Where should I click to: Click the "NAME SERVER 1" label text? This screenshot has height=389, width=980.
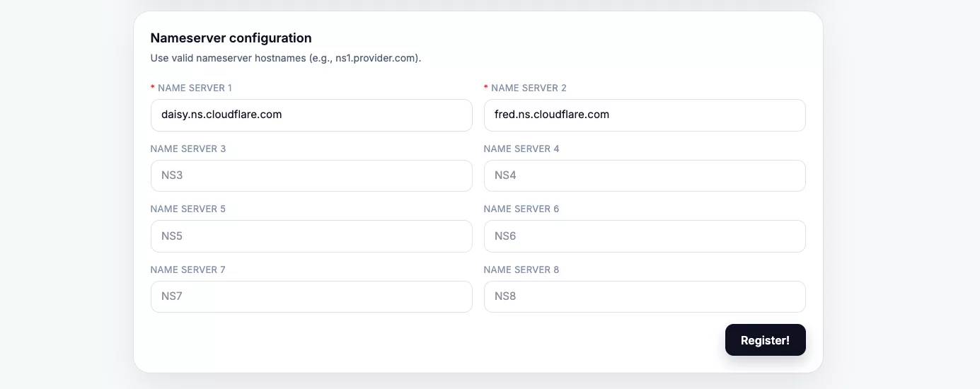coord(195,88)
